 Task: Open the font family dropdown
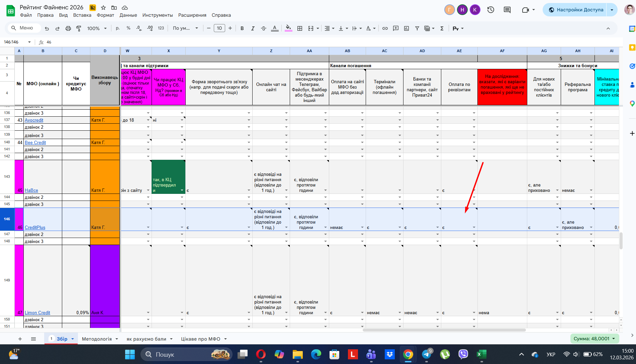coord(185,28)
